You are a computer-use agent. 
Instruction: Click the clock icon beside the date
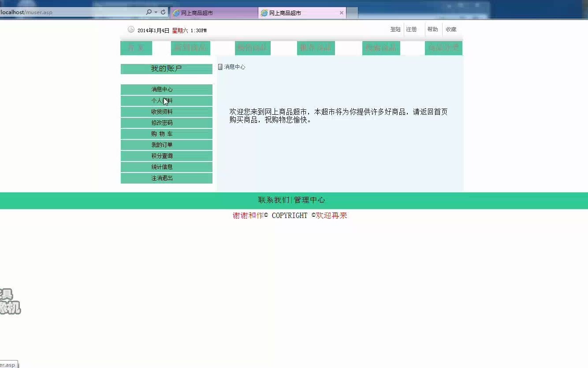(131, 30)
